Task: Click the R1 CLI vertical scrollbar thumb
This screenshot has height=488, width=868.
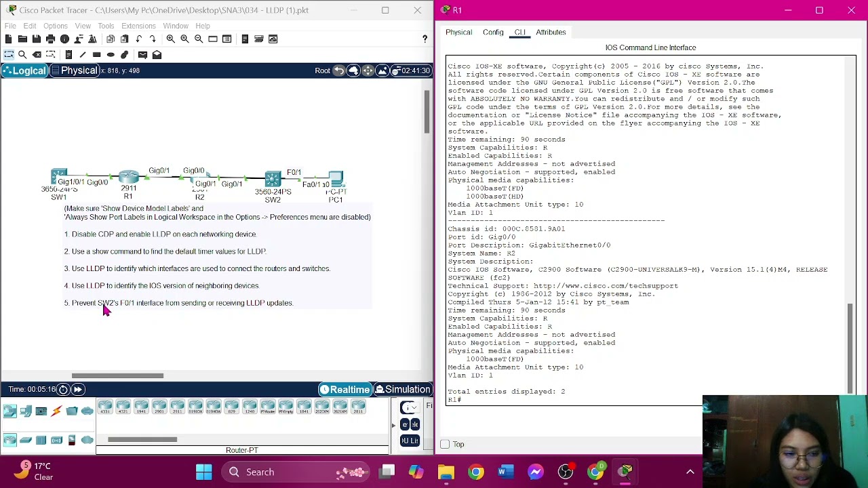Action: [x=849, y=347]
